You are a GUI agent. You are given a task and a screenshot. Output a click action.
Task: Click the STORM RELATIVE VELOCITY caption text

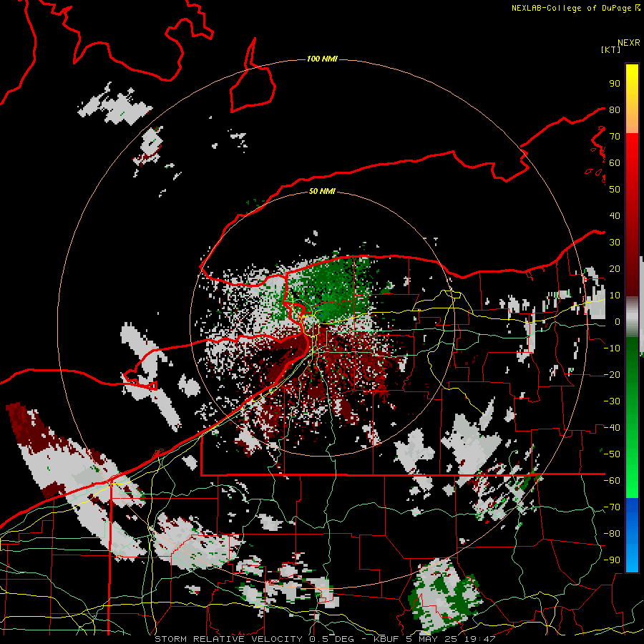point(229,639)
